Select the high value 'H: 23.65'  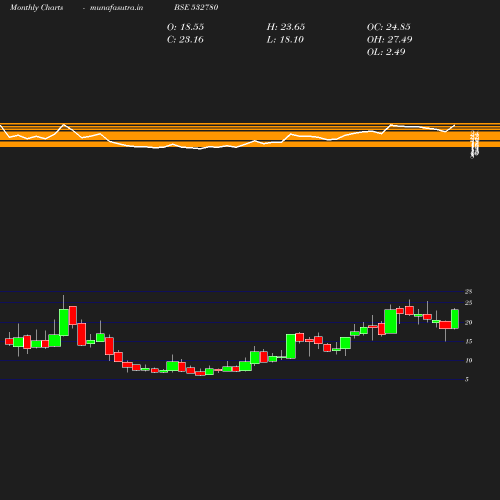(x=286, y=27)
